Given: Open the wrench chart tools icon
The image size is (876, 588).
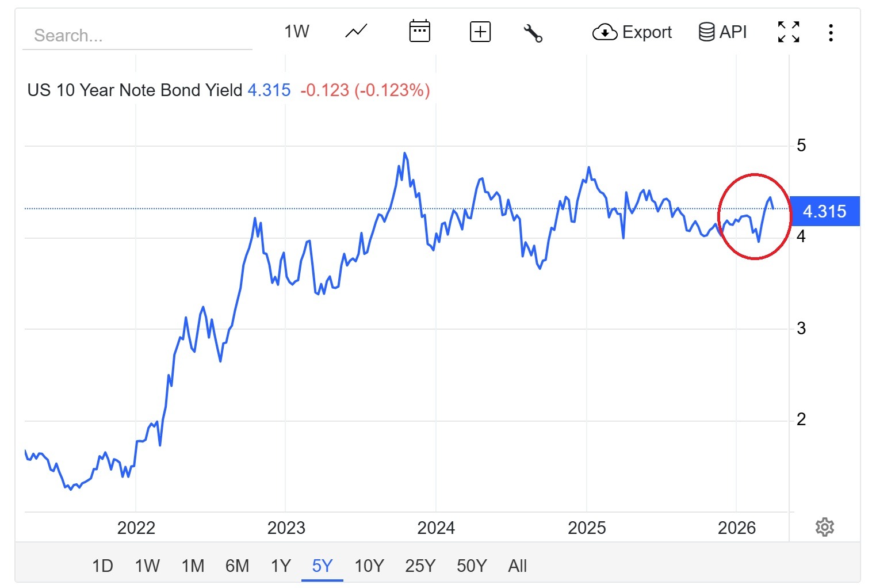Looking at the screenshot, I should [533, 33].
